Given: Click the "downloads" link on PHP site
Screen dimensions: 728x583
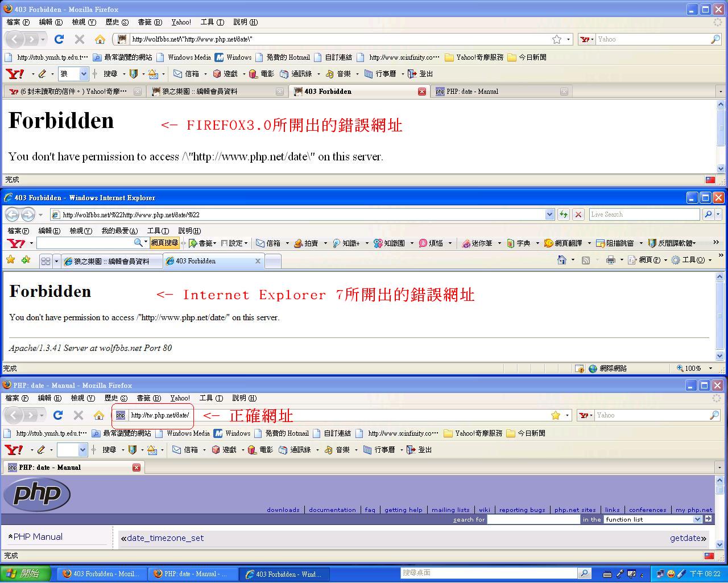Looking at the screenshot, I should click(x=283, y=510).
